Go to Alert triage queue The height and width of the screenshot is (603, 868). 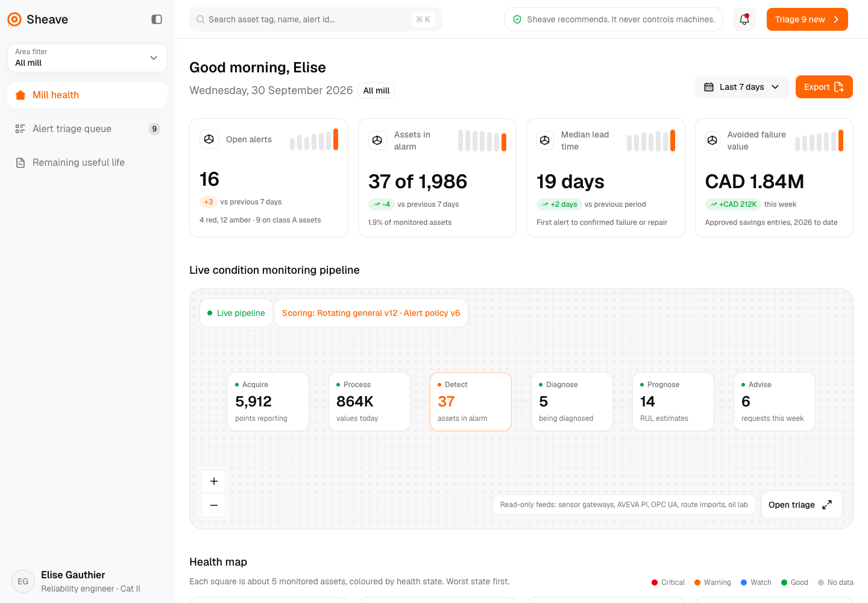[x=87, y=129]
